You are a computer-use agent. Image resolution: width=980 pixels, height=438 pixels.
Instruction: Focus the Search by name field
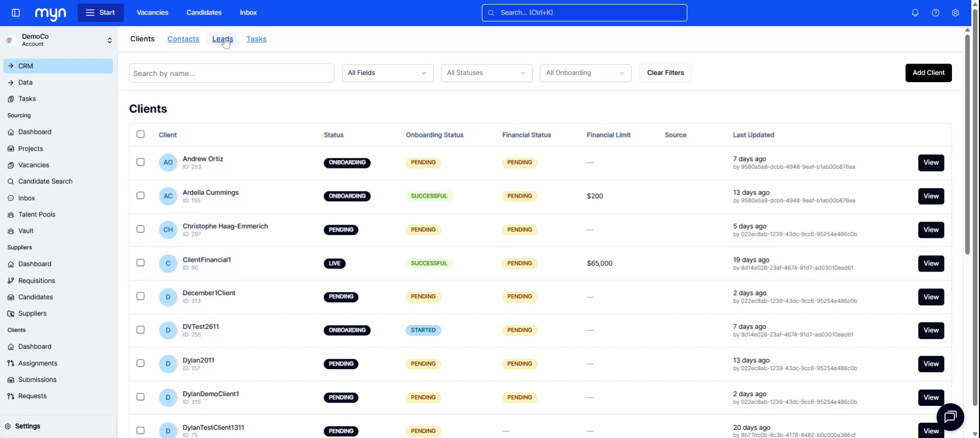[x=231, y=74]
